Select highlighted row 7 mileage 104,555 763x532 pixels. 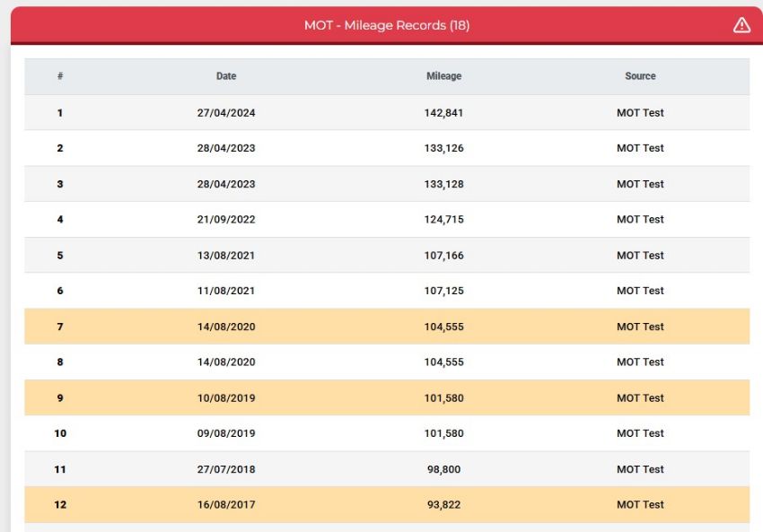click(443, 327)
